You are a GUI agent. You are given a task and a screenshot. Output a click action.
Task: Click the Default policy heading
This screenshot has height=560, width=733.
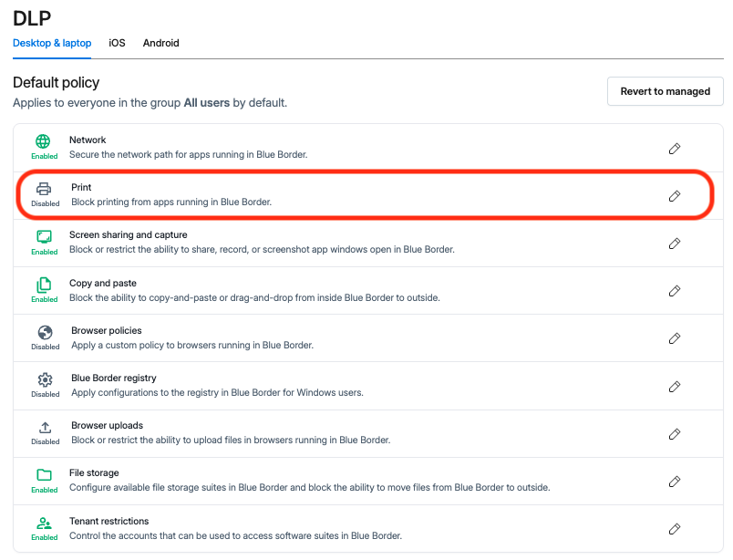[x=57, y=82]
